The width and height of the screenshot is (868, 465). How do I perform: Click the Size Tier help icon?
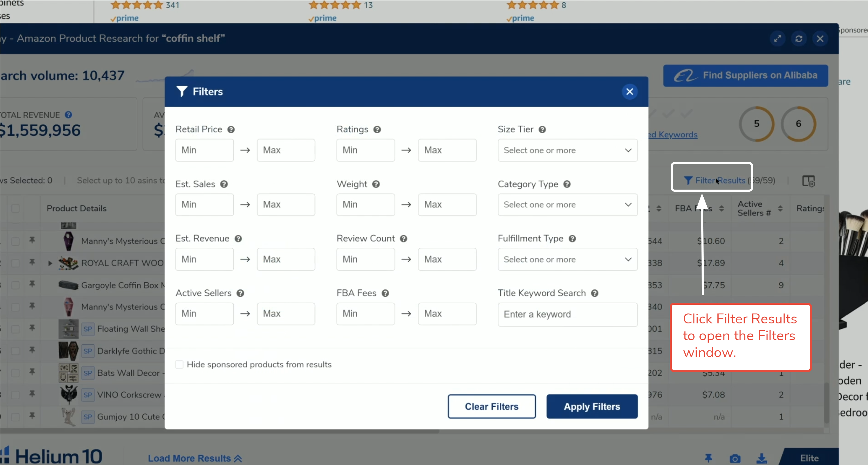pos(542,129)
